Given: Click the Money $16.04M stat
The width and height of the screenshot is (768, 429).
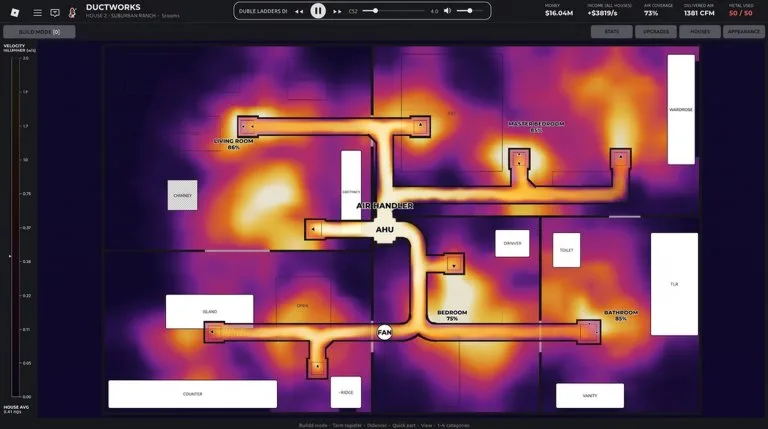Looking at the screenshot, I should pyautogui.click(x=559, y=10).
